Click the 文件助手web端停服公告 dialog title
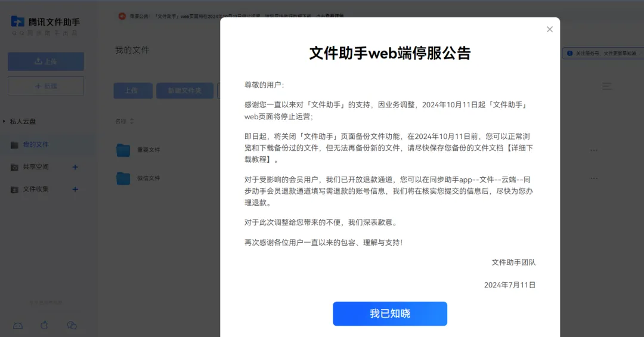The image size is (644, 337). click(x=390, y=53)
